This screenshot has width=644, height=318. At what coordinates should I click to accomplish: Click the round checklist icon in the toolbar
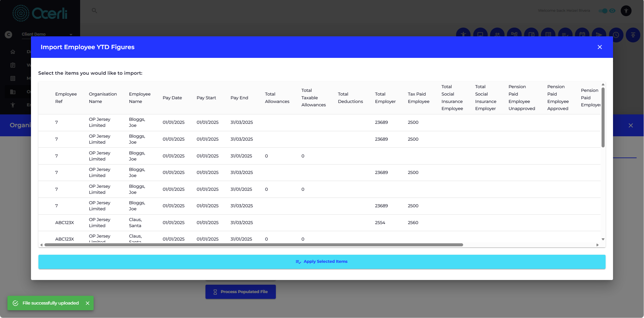point(565,33)
